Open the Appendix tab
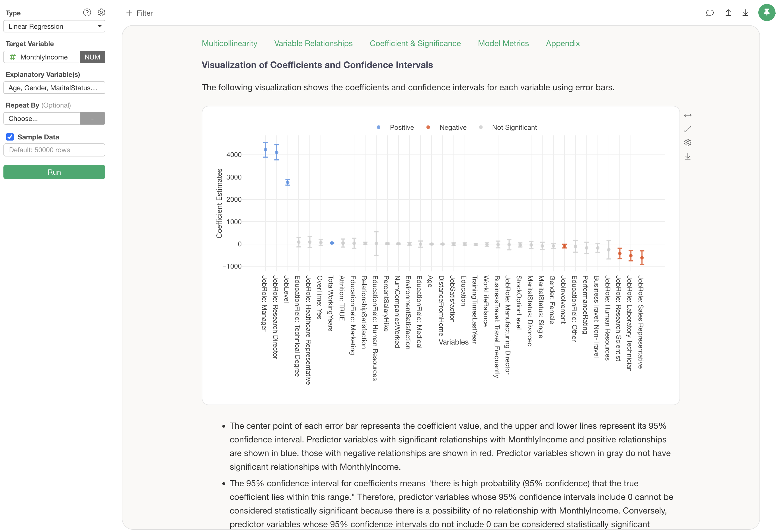The width and height of the screenshot is (776, 532). point(563,44)
